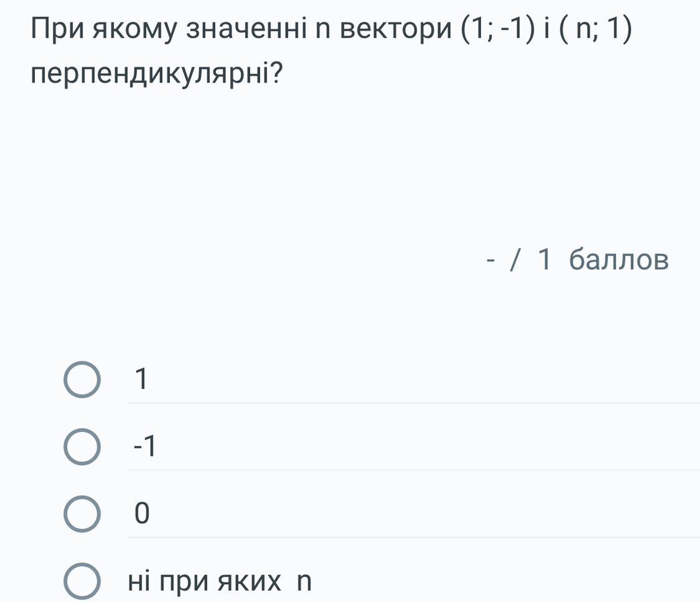The height and width of the screenshot is (603, 700).
Task: Click the answer label text "1"
Action: point(142,380)
